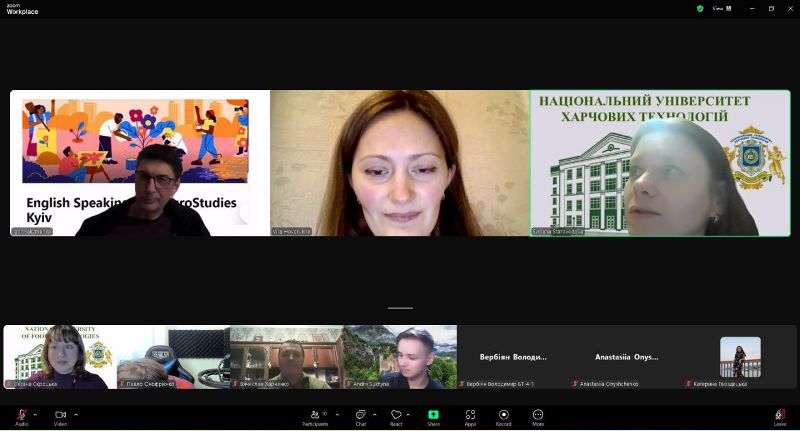
Task: Click the Zoom Workplace logo
Action: click(22, 9)
